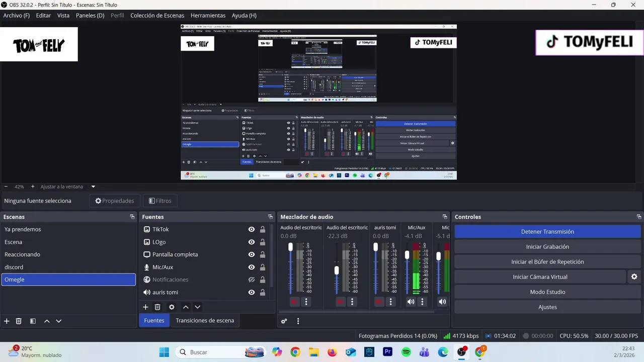Lock toggle for LOgo source
The width and height of the screenshot is (644, 362).
(263, 242)
